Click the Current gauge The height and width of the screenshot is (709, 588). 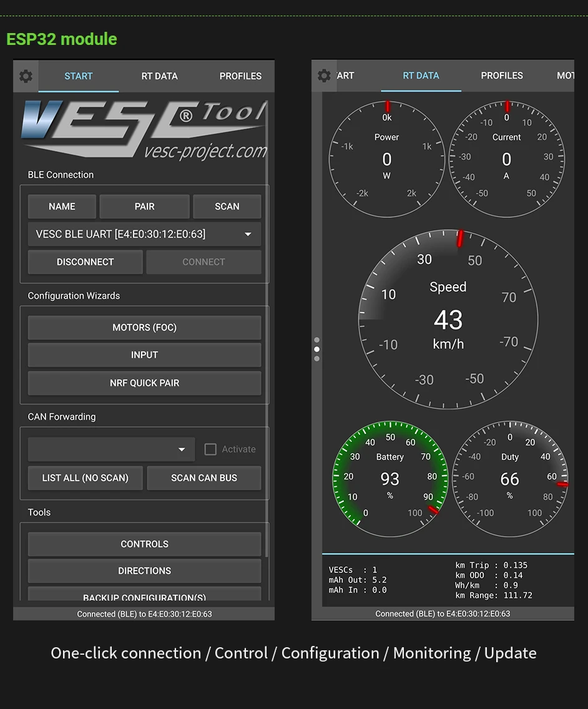tap(507, 159)
